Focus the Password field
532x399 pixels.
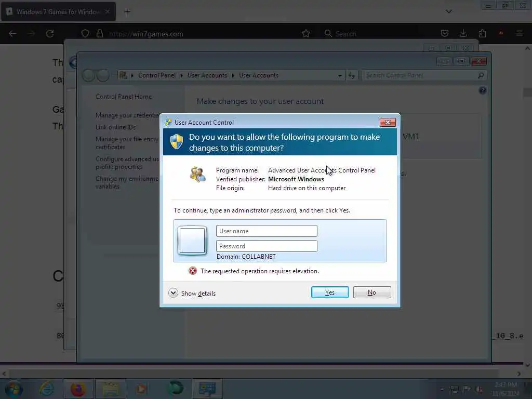click(x=267, y=246)
